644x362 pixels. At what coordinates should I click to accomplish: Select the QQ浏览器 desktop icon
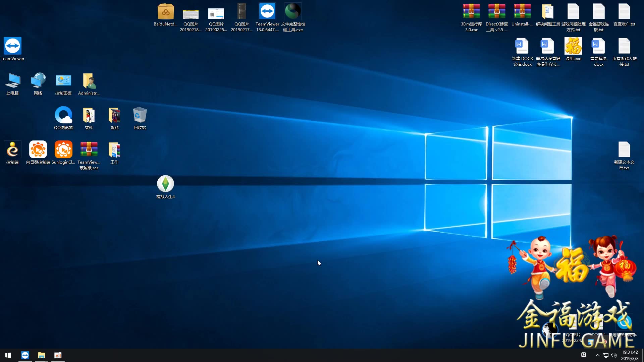(x=63, y=115)
